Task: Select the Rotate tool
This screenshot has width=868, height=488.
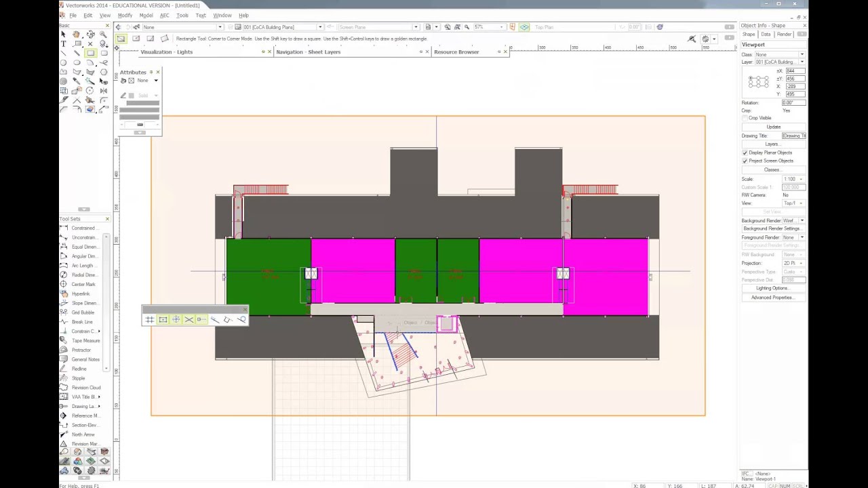Action: (90, 90)
